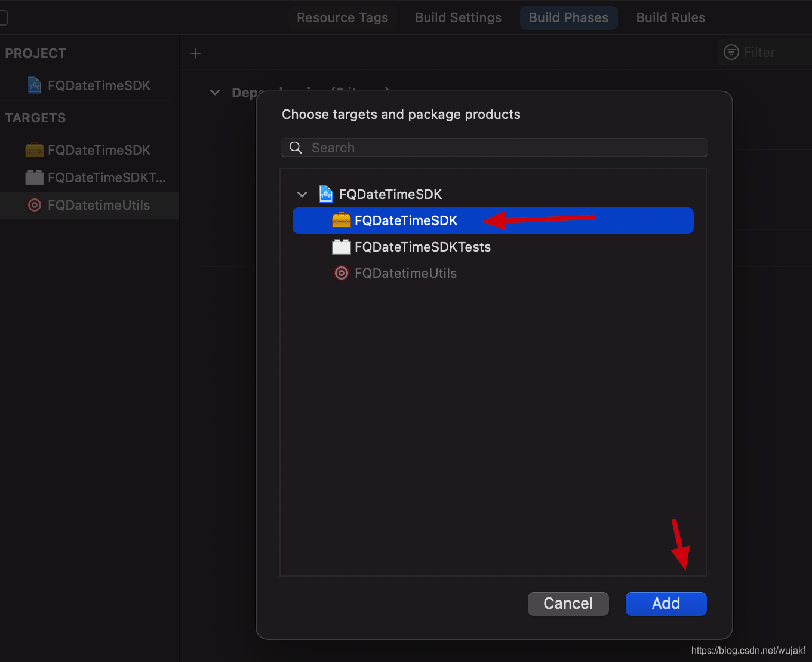The width and height of the screenshot is (812, 662).
Task: Open the Build Rules tab
Action: click(x=670, y=17)
